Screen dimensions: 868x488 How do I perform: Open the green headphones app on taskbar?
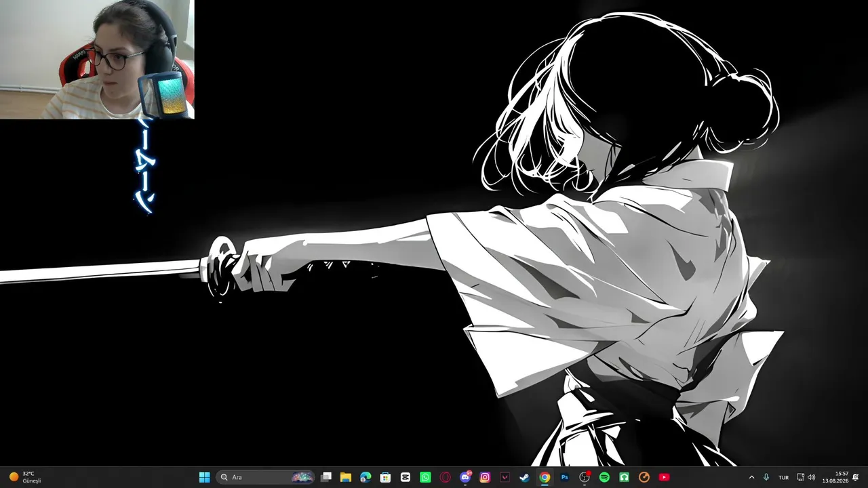tap(624, 477)
